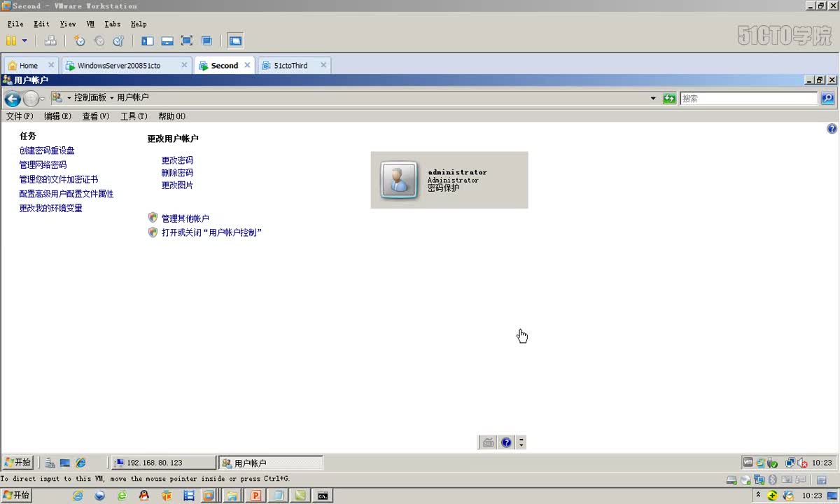Take a snapshot using the clock-plus icon

click(80, 41)
